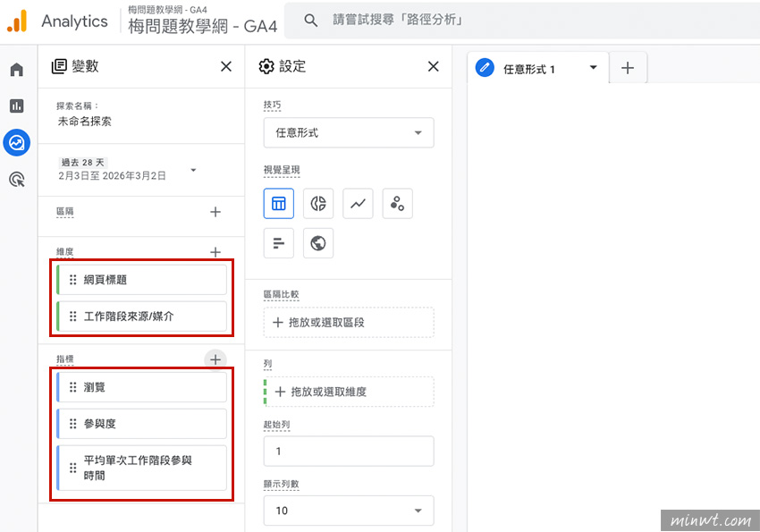The image size is (760, 532).
Task: Expand the 任意形式 1 tab arrow
Action: click(x=591, y=67)
